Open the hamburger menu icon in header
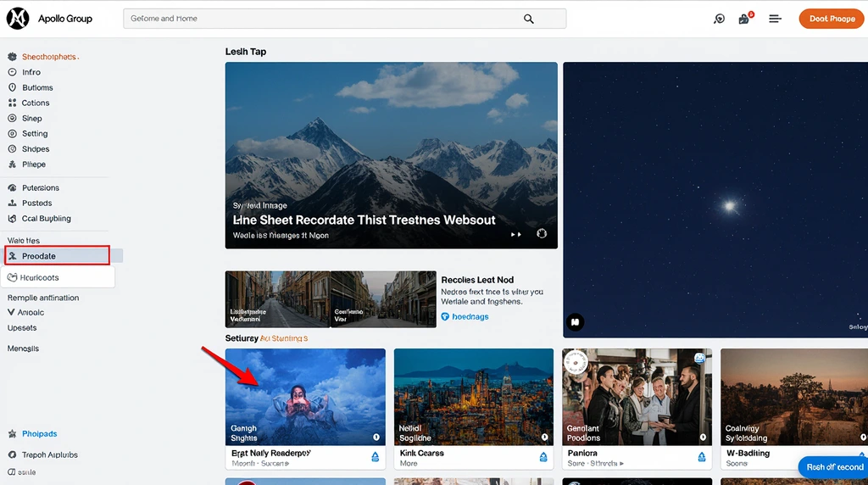The height and width of the screenshot is (485, 868). pos(775,19)
